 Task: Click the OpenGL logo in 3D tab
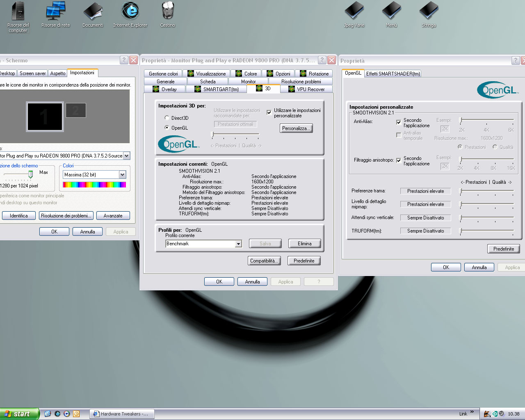pyautogui.click(x=179, y=144)
